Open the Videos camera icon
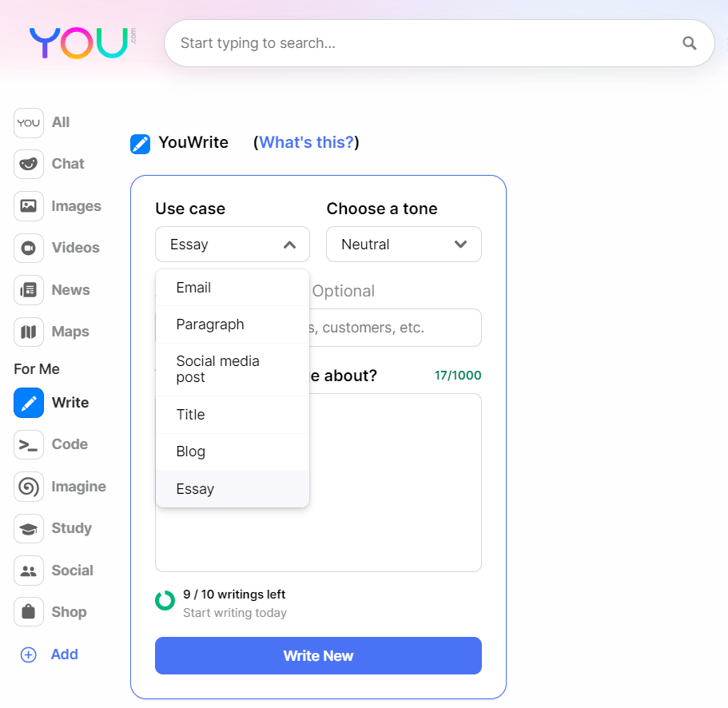This screenshot has height=708, width=728. (29, 248)
